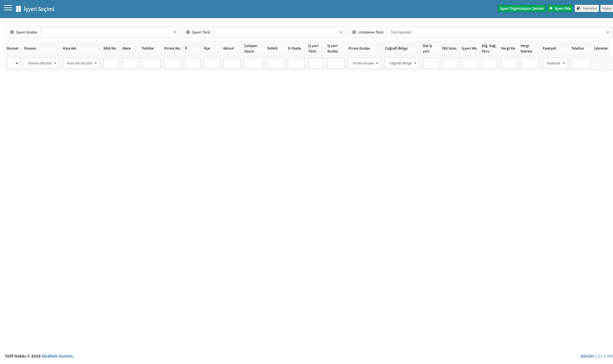613x364 pixels.
Task: Open the hamburger menu
Action: (8, 8)
